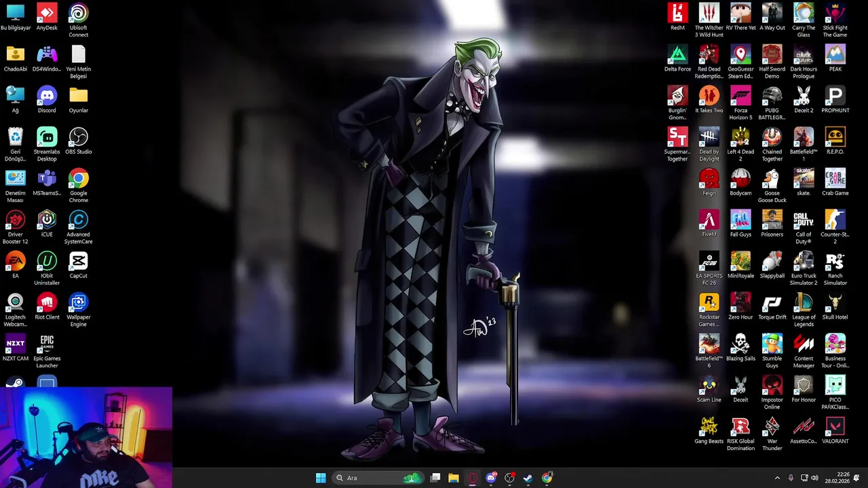The height and width of the screenshot is (488, 868).
Task: Select the Google Chrome desktop shortcut
Action: tap(78, 186)
